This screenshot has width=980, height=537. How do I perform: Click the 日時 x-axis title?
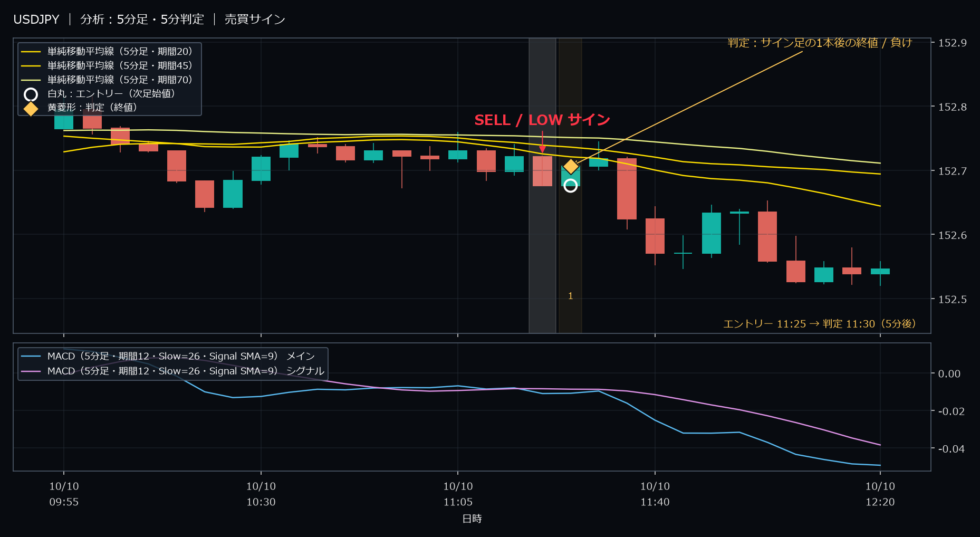click(x=472, y=519)
